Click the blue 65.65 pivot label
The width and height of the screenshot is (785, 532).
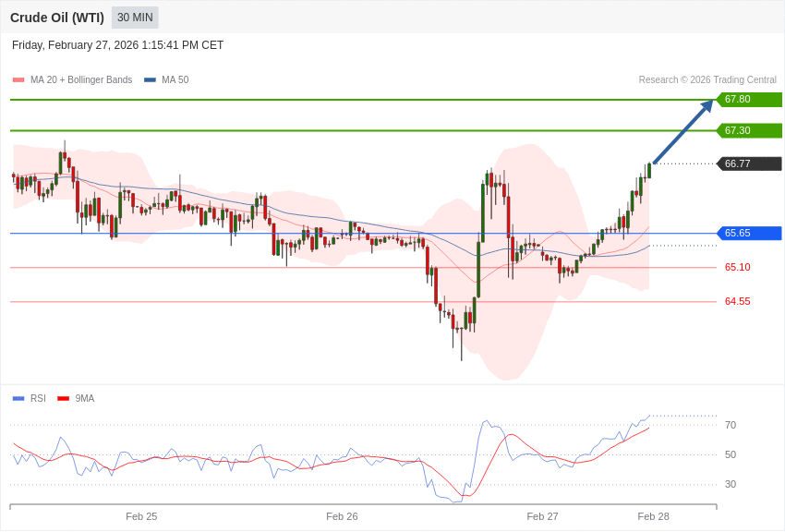(x=749, y=234)
